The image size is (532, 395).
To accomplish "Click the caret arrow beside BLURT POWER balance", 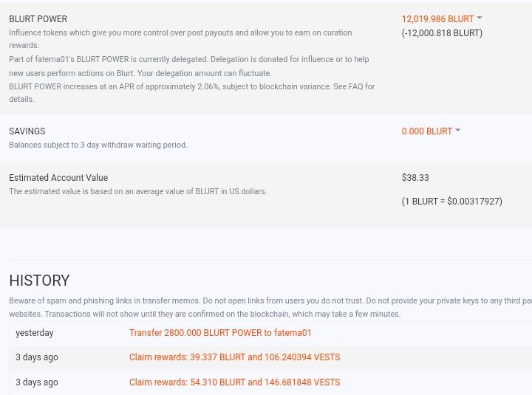I will [480, 18].
